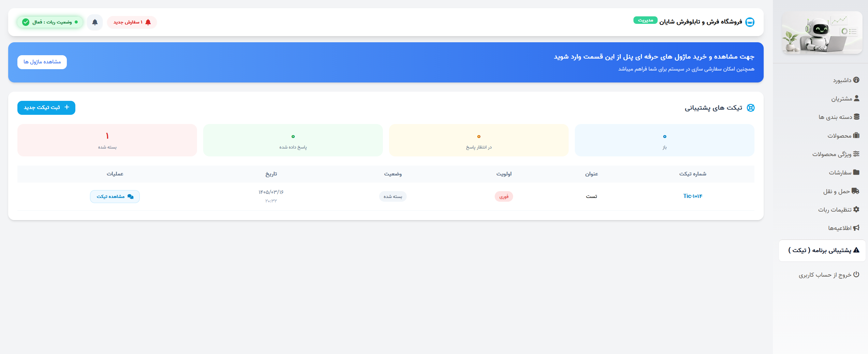Click the در انتظار پاسخ statistics card
This screenshot has width=868, height=354.
pyautogui.click(x=479, y=140)
